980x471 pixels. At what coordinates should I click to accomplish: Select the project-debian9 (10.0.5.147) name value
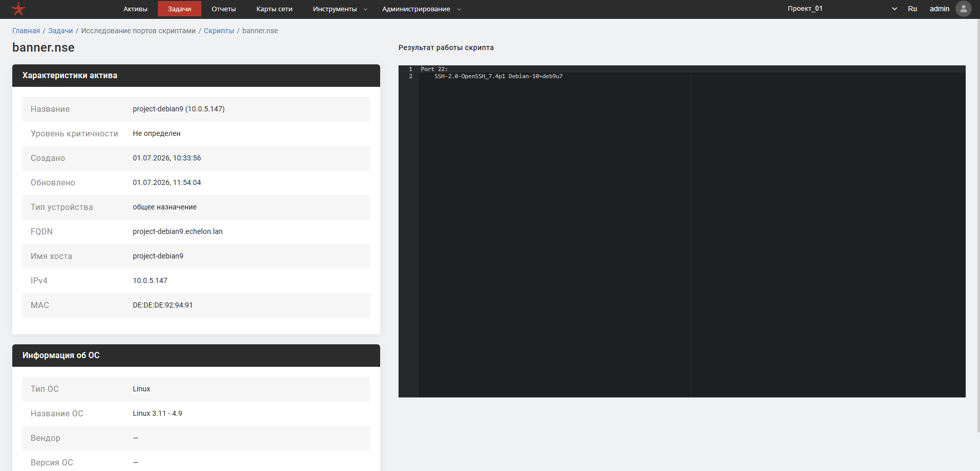click(179, 109)
